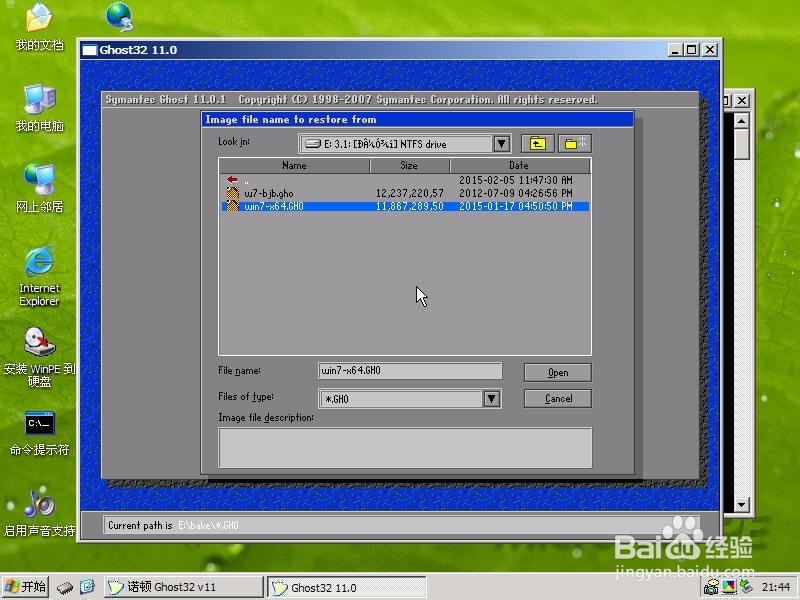Click the Ghost32 11.0 title bar icon
The width and height of the screenshot is (800, 600).
[89, 50]
